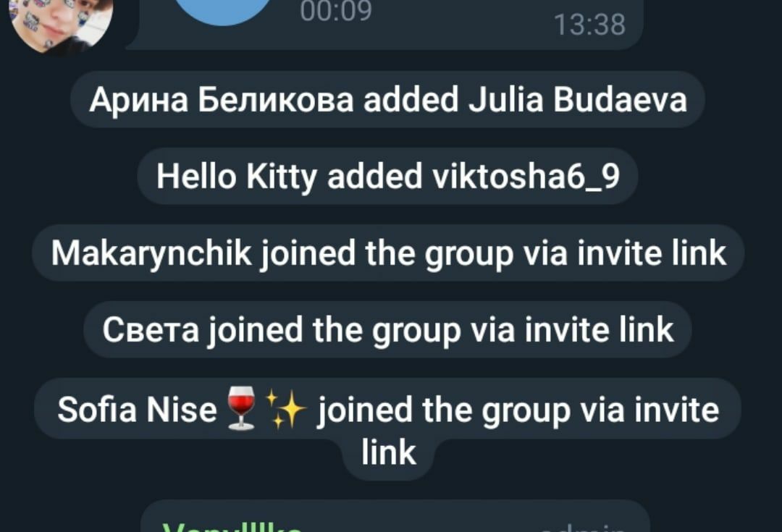This screenshot has width=782, height=532.
Task: Open Makarynchik's profile
Action: coord(151,253)
